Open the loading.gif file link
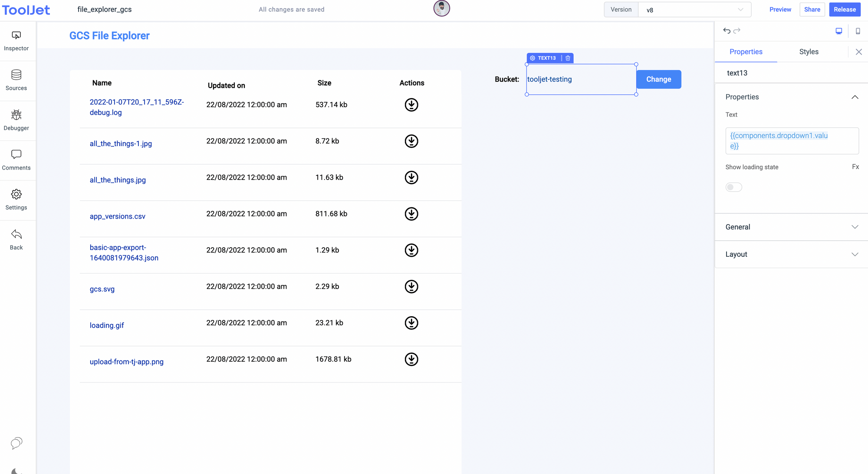The image size is (868, 474). click(107, 325)
